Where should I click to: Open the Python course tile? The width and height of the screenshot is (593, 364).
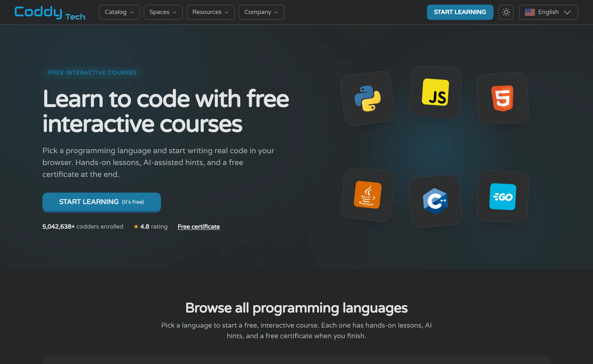367,98
